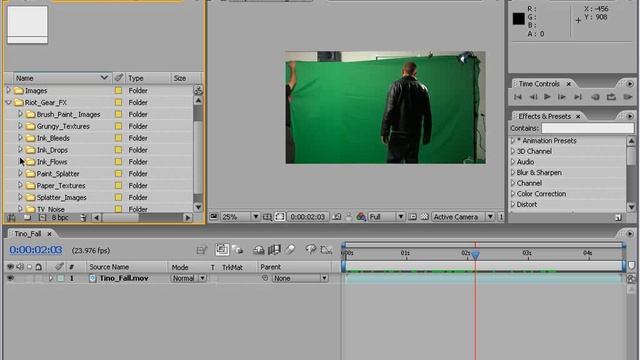The image size is (640, 360).
Task: Toggle the audio mute icon in Time Controls
Action: pos(595,97)
